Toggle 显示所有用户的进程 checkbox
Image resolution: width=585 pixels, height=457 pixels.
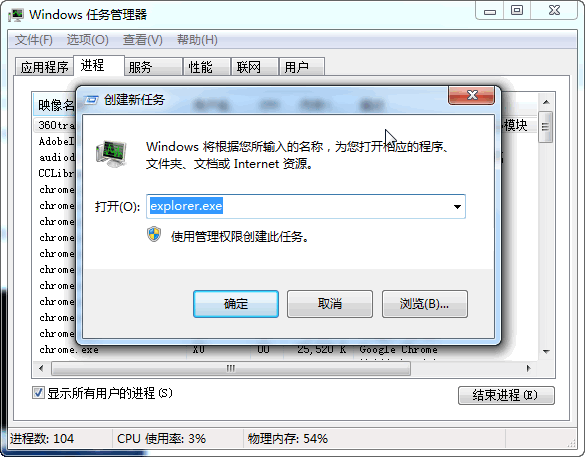tap(38, 392)
